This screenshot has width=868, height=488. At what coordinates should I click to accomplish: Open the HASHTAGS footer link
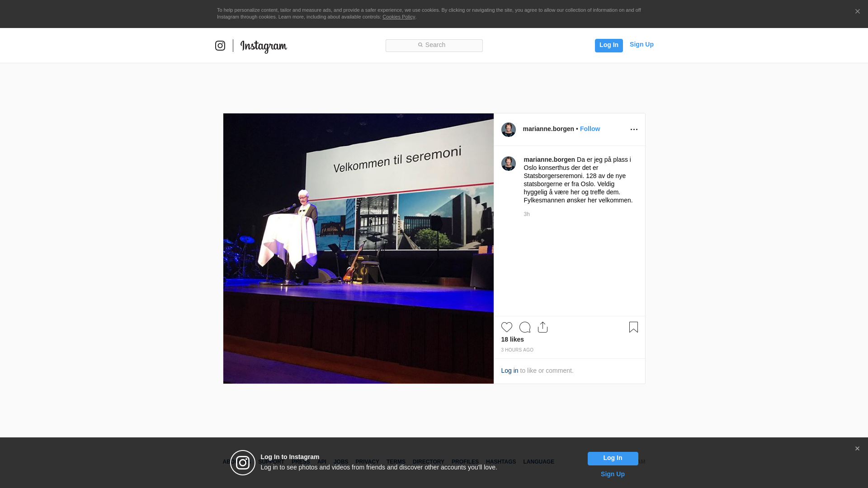click(501, 462)
